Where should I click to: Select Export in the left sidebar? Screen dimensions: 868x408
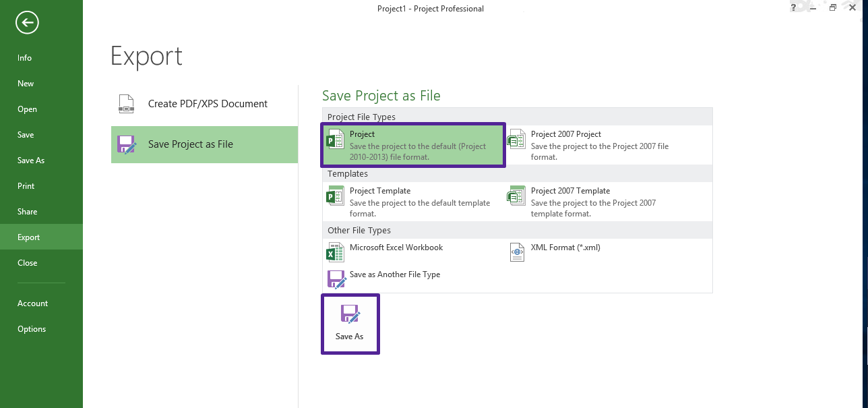[41, 237]
